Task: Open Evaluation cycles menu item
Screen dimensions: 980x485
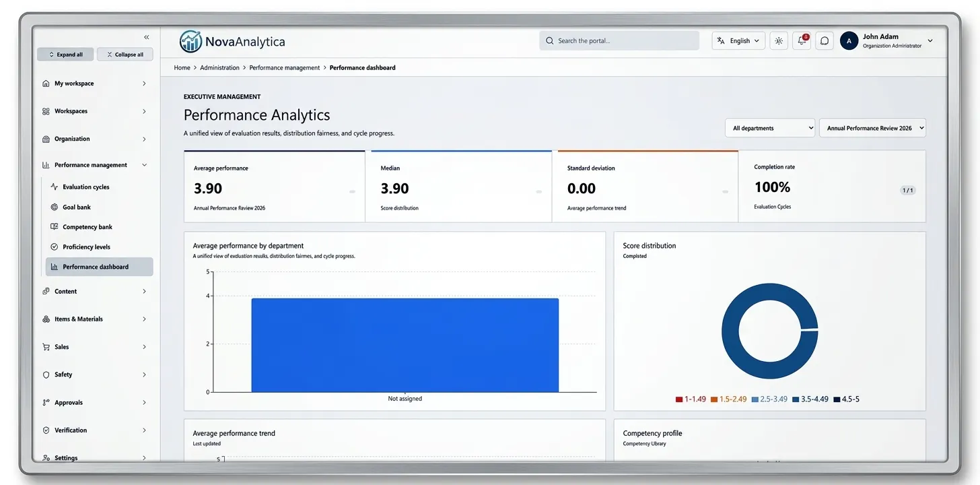Action: tap(100, 187)
